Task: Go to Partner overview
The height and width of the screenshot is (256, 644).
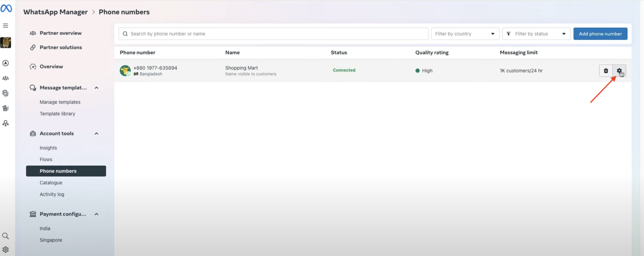Action: [60, 33]
